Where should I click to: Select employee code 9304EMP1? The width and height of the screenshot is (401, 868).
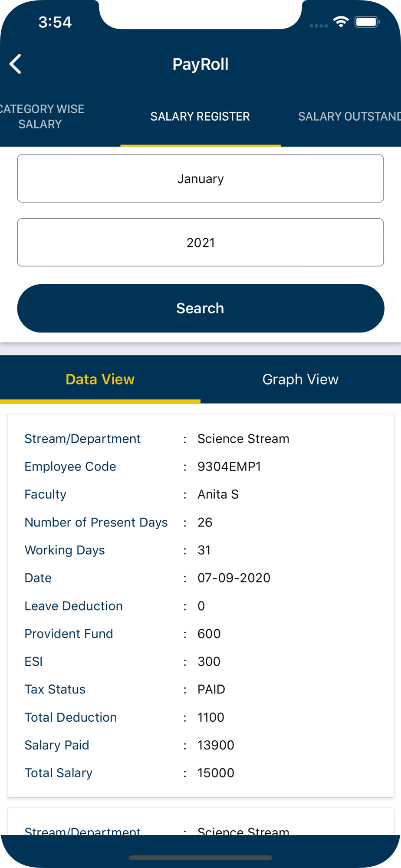(x=229, y=467)
